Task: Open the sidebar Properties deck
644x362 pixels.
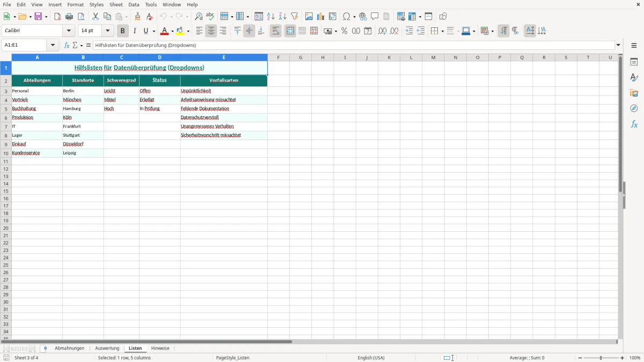Action: click(x=634, y=62)
